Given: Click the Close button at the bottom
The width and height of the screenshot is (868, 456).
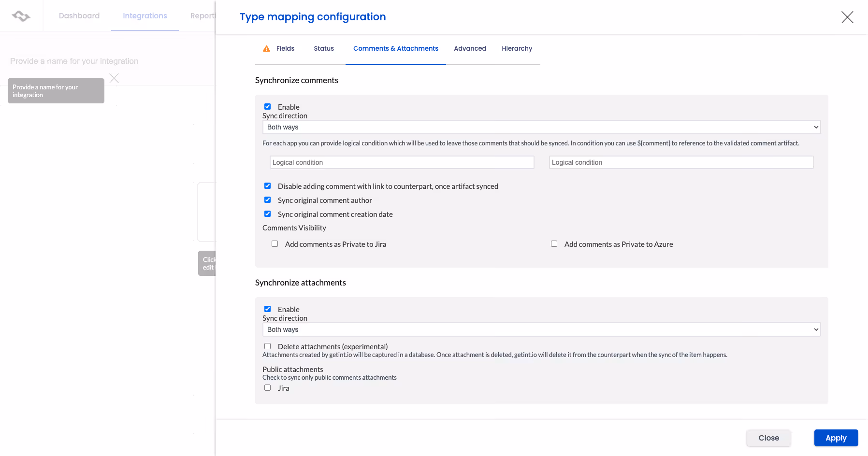Looking at the screenshot, I should click(x=768, y=438).
